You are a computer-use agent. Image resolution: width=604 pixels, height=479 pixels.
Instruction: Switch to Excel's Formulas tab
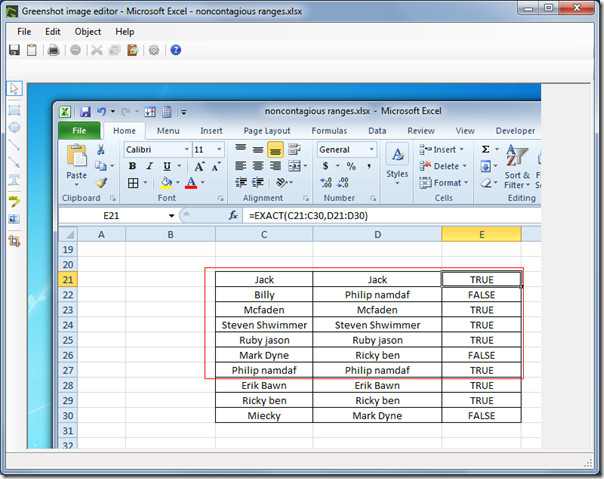(329, 131)
